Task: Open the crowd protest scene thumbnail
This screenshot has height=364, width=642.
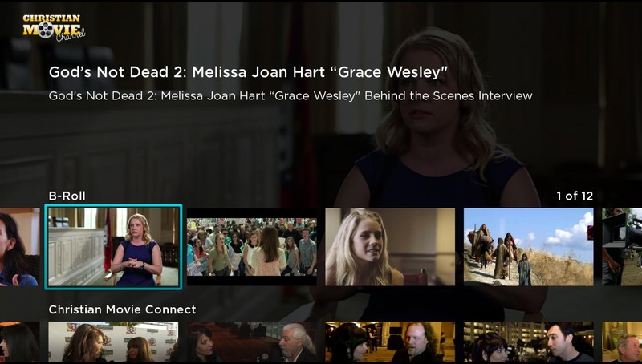Action: pyautogui.click(x=251, y=247)
